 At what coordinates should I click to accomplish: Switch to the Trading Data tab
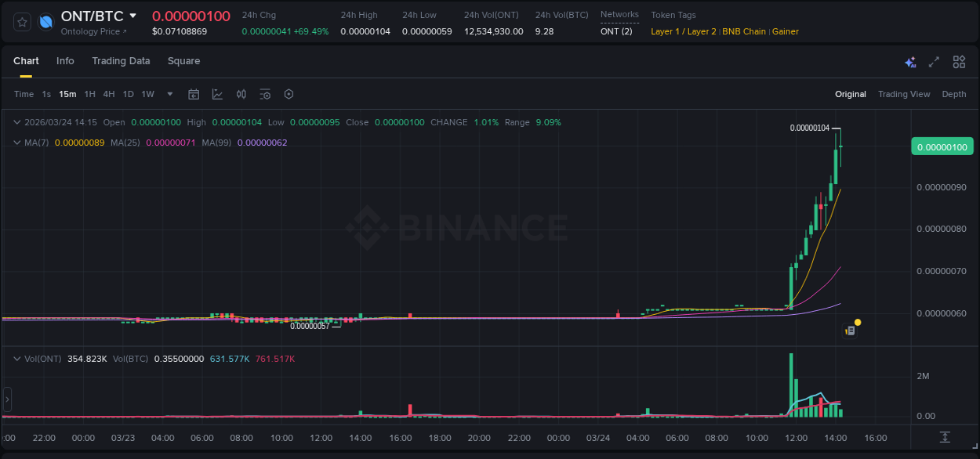[x=121, y=61]
